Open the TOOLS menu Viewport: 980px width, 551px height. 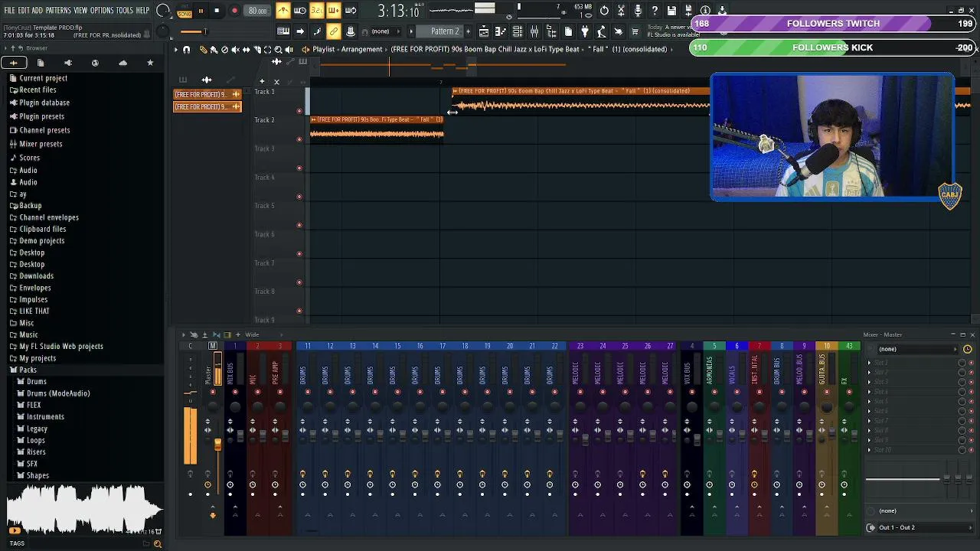[x=124, y=11]
